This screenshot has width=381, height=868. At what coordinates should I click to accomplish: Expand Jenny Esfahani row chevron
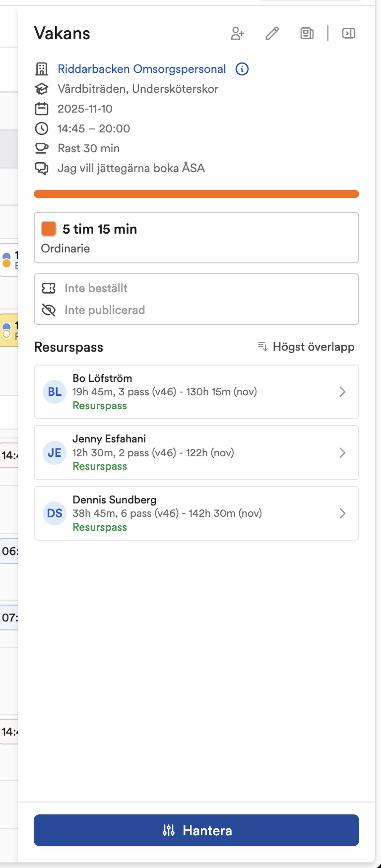coord(342,453)
